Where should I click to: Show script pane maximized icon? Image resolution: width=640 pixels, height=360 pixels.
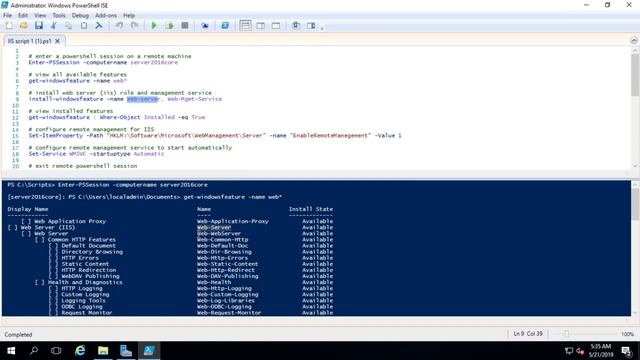tap(276, 25)
